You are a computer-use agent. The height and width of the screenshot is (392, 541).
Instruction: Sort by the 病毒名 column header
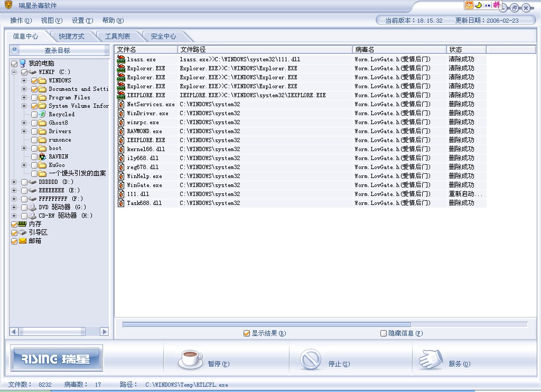click(399, 50)
